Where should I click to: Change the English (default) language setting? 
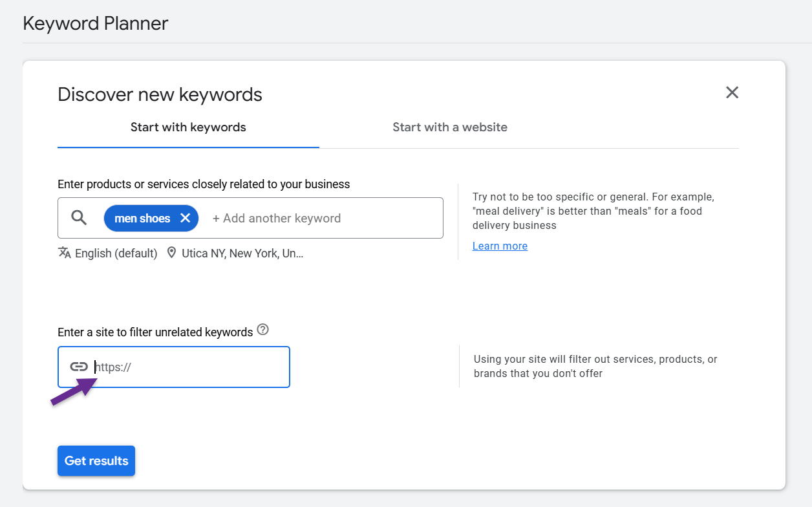116,253
